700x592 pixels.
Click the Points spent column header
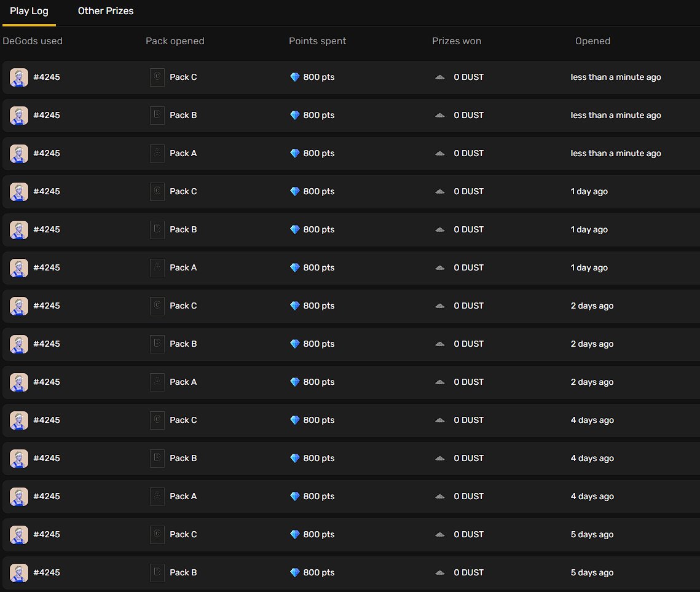[317, 41]
